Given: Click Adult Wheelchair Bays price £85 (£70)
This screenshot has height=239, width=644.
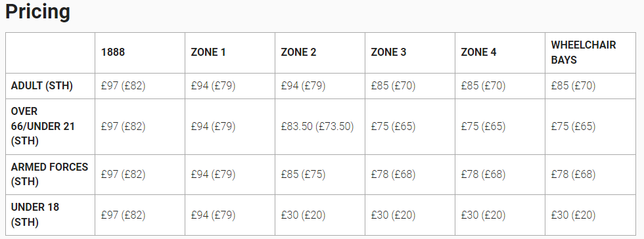Looking at the screenshot, I should click(x=573, y=86).
